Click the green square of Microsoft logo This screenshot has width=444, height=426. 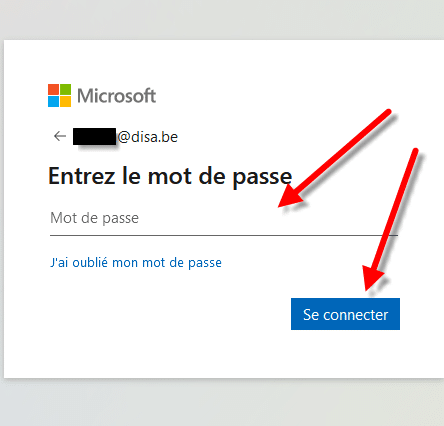[x=65, y=90]
